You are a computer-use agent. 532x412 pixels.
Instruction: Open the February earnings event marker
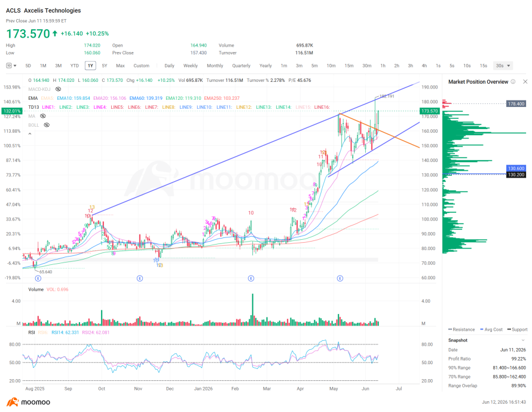251,278
